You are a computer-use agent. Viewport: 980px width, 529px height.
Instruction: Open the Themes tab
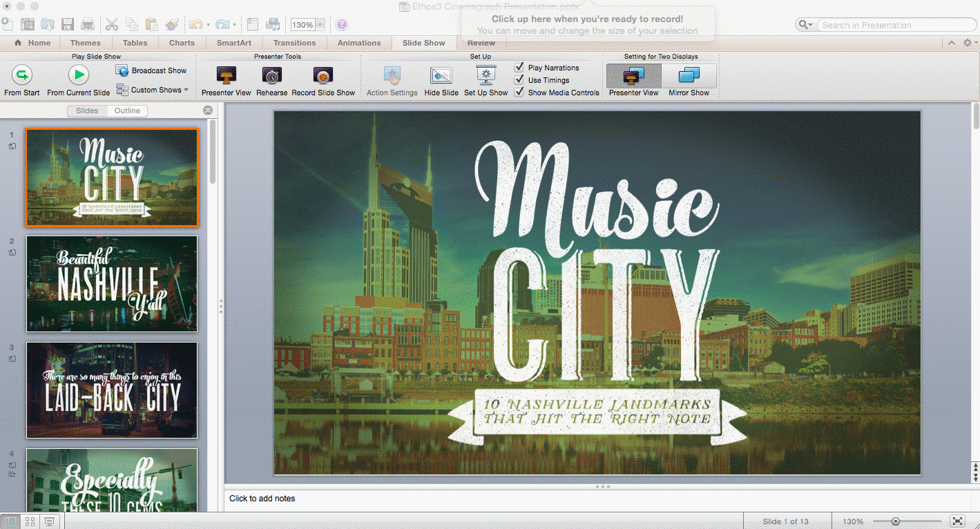click(86, 43)
